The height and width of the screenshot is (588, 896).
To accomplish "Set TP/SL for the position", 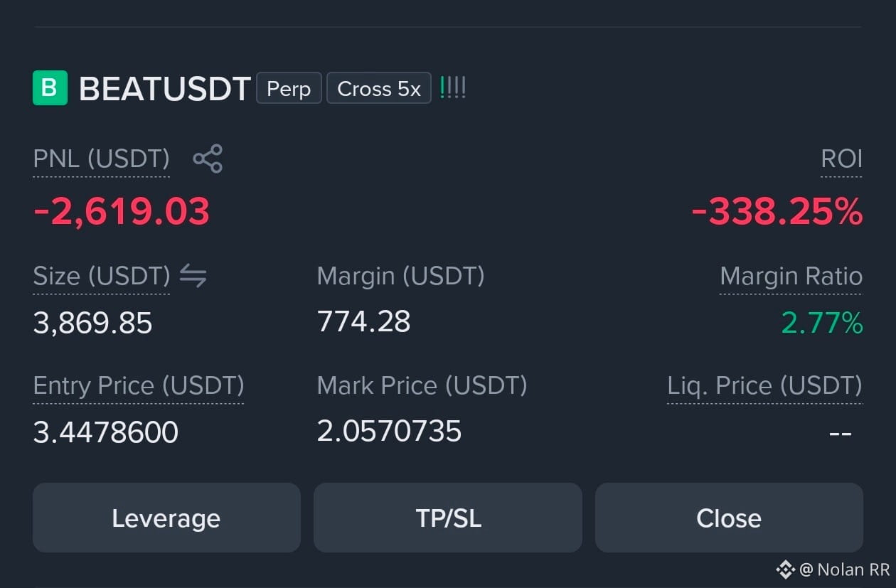I will click(448, 518).
